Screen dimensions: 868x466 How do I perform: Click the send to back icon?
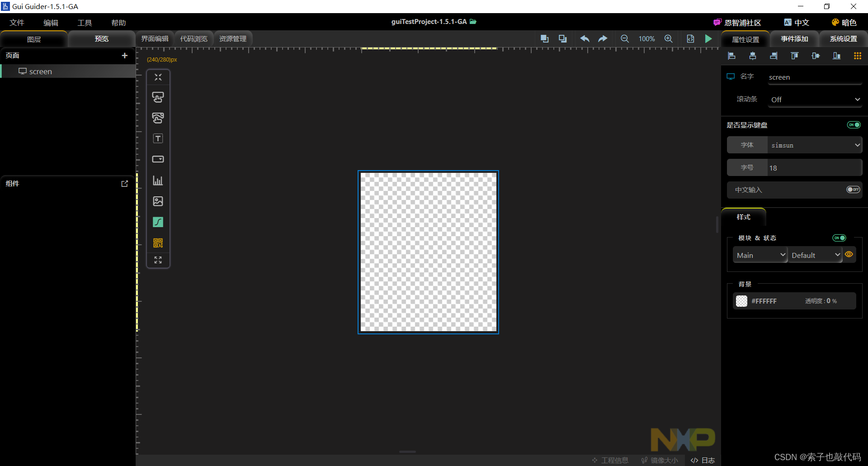(x=563, y=39)
